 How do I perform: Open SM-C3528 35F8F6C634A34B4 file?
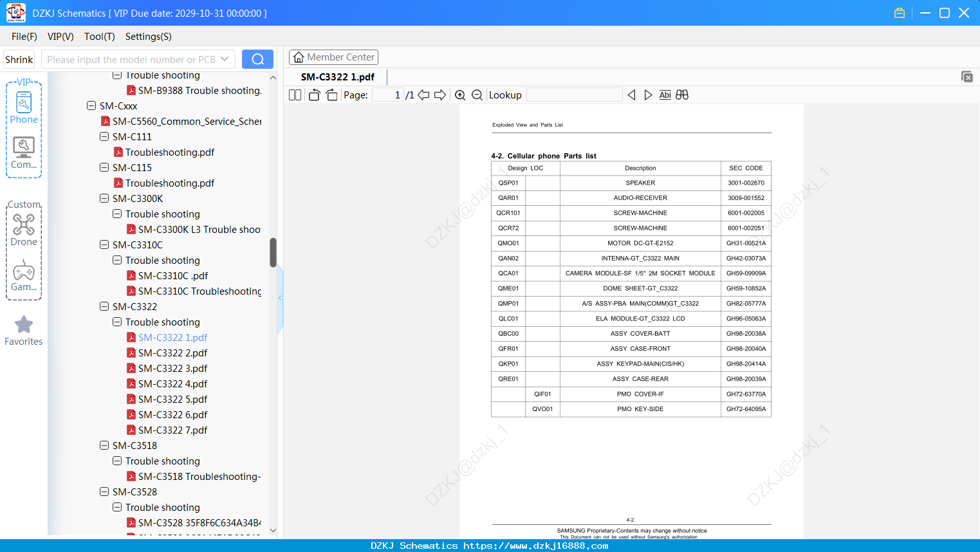pos(200,523)
